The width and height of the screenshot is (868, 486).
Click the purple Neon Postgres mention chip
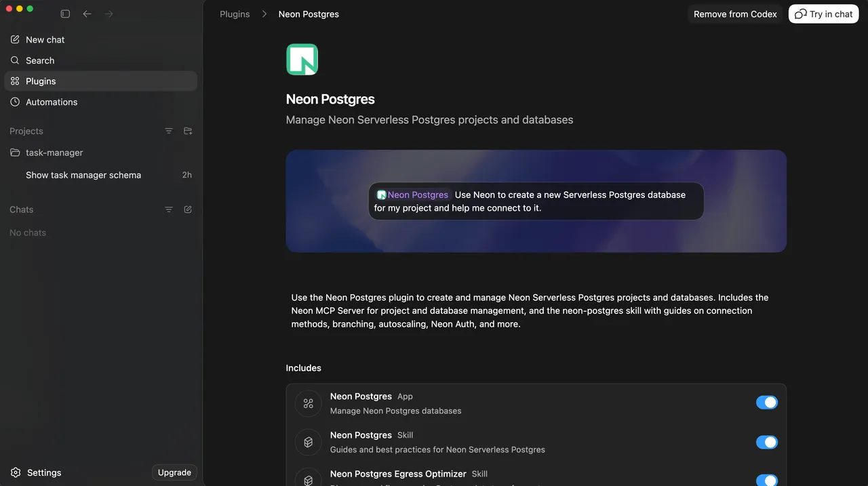(413, 195)
